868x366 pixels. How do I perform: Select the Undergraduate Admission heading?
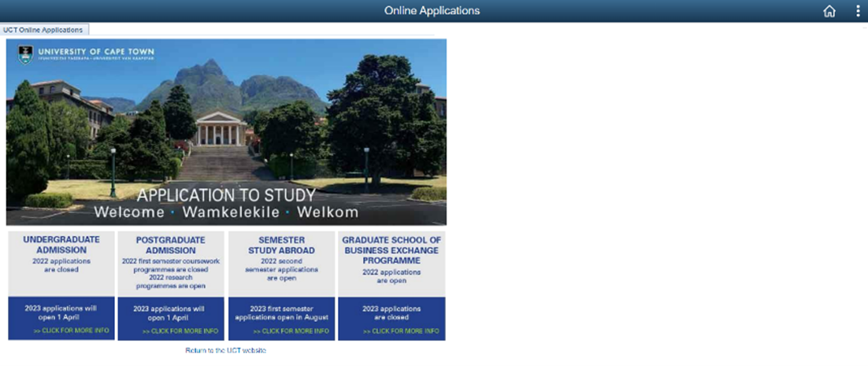pos(61,244)
